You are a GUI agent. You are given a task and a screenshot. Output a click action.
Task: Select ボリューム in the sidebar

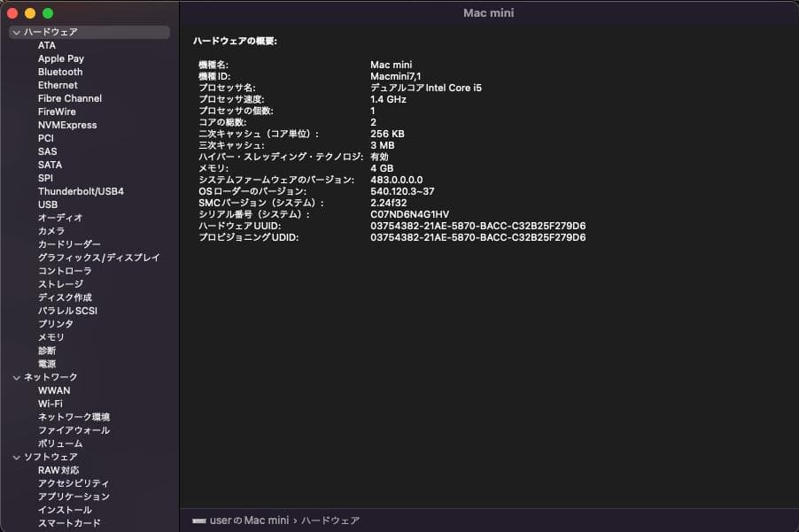coord(60,443)
